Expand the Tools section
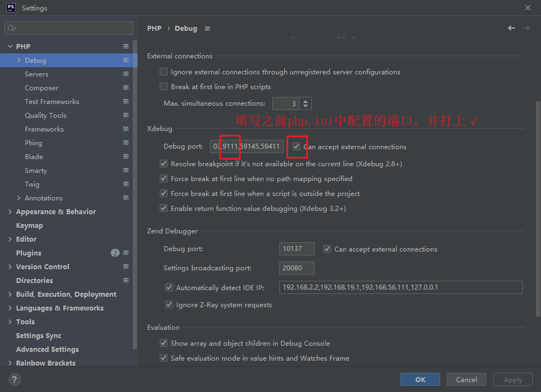 (10, 322)
